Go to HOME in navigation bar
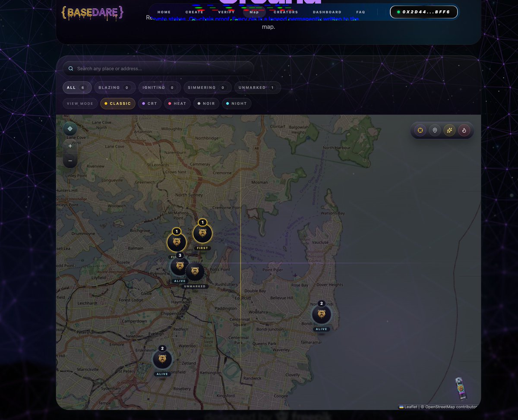This screenshot has height=420, width=518. 164,12
